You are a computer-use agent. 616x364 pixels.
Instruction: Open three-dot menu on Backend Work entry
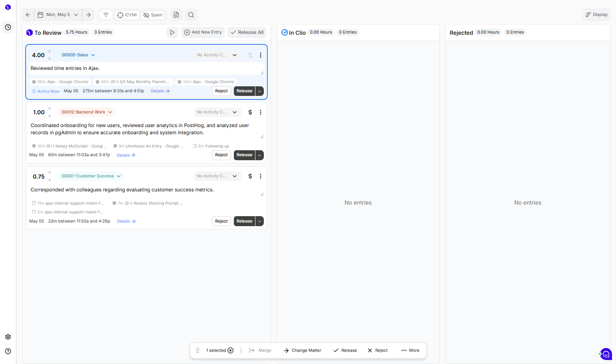[x=261, y=112]
